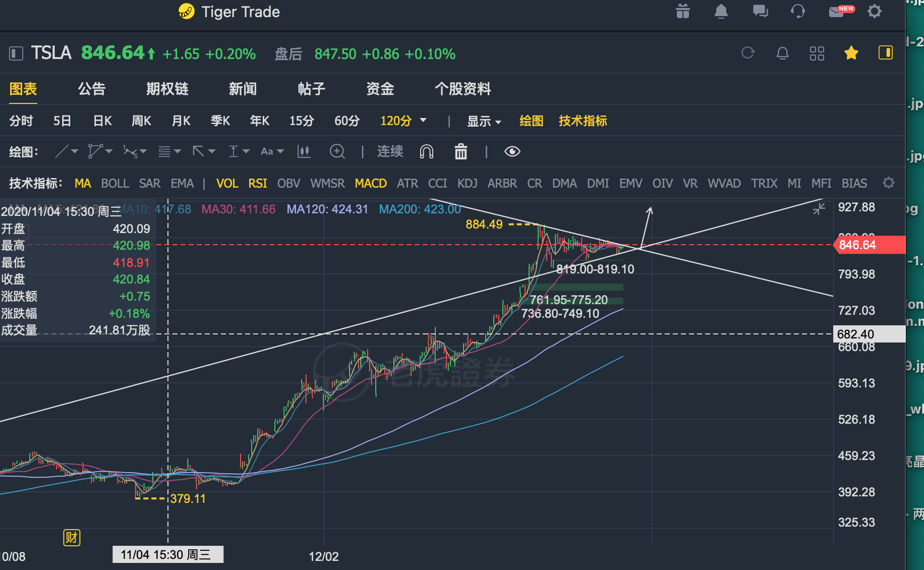Image resolution: width=924 pixels, height=570 pixels.
Task: Open the multi-chart grid layout icon
Action: [817, 53]
